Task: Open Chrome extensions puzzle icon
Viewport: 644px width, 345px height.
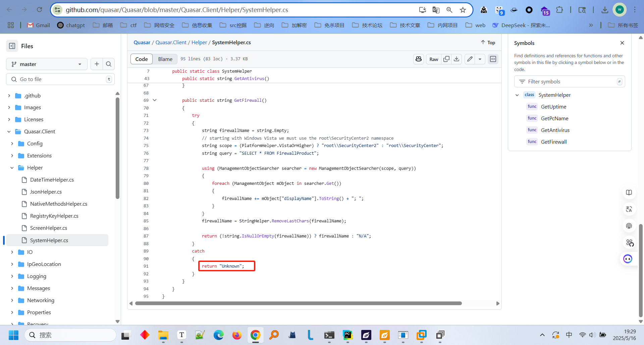Action: (x=559, y=10)
